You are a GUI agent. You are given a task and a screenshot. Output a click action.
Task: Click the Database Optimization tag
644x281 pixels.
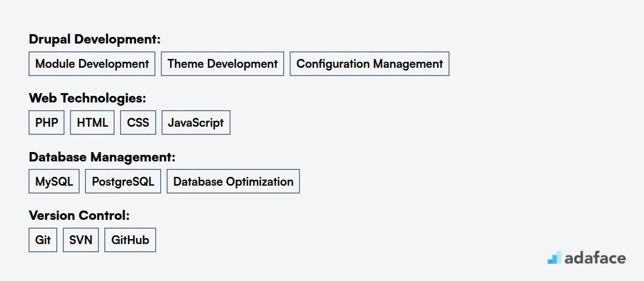[233, 181]
